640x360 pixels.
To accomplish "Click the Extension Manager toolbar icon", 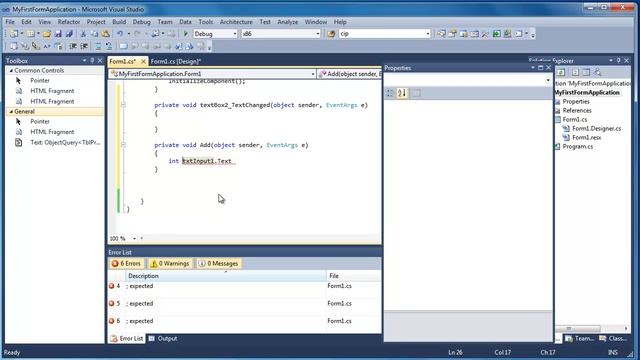I will pos(507,34).
